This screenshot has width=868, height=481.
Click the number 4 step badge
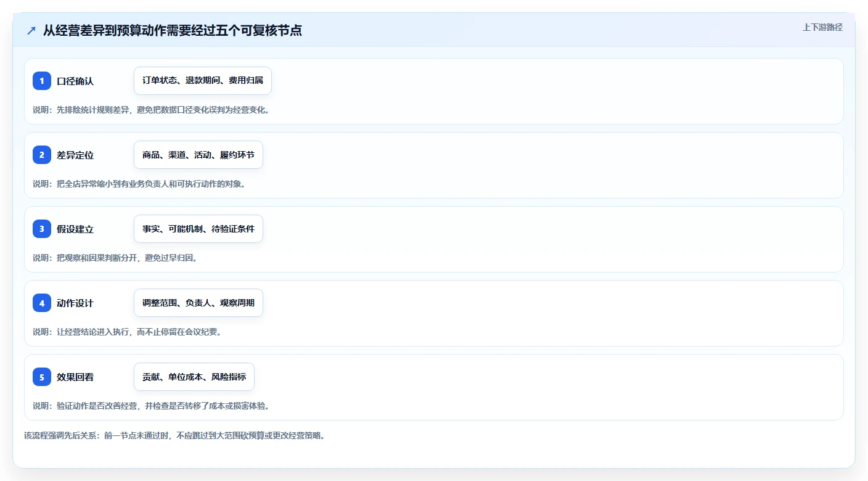[42, 303]
